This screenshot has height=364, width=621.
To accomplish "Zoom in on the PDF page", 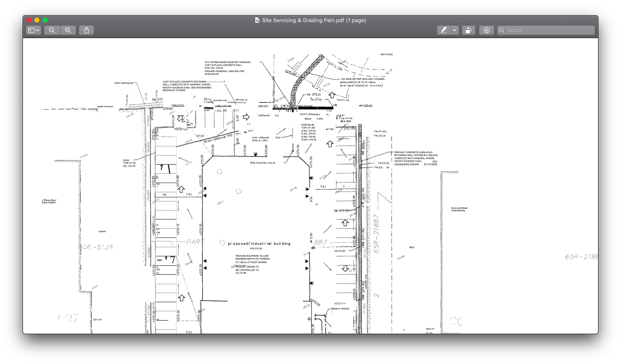I will (68, 30).
